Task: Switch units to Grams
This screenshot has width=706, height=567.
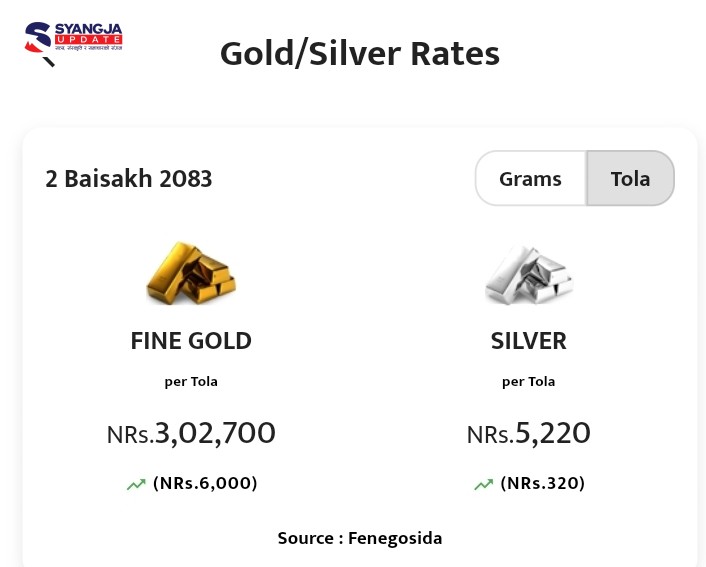Action: [x=530, y=179]
